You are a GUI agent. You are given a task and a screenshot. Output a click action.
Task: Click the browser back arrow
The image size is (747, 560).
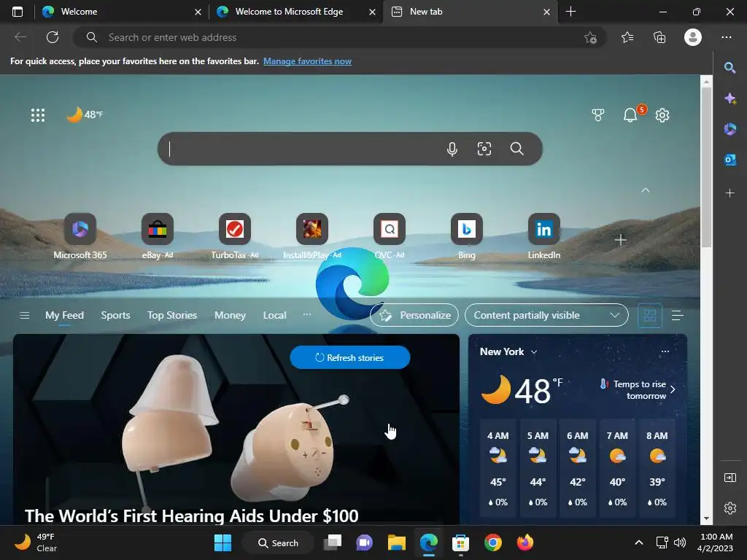pos(20,37)
